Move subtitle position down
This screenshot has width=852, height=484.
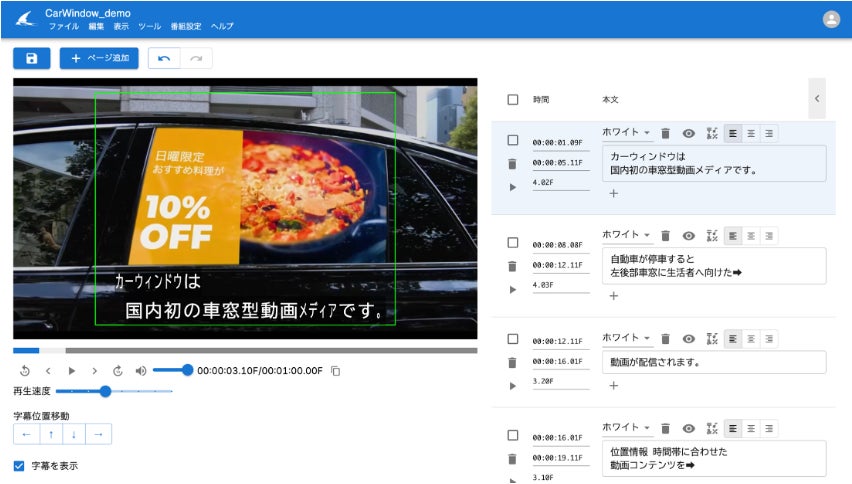[x=74, y=434]
